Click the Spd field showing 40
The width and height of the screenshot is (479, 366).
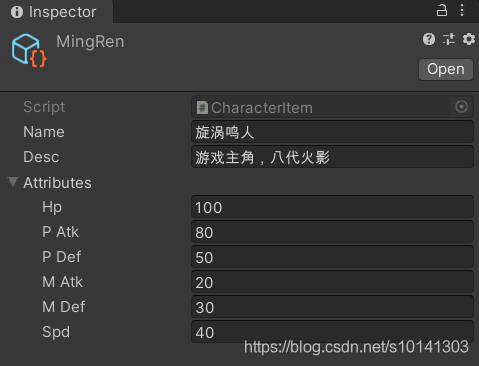click(332, 332)
